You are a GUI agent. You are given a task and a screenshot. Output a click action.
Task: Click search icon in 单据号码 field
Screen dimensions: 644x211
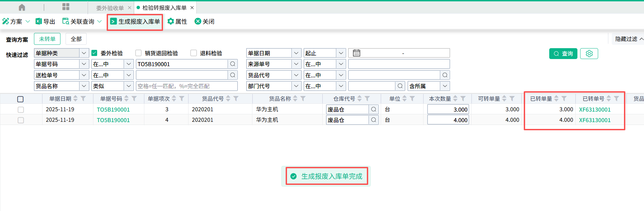(x=233, y=64)
